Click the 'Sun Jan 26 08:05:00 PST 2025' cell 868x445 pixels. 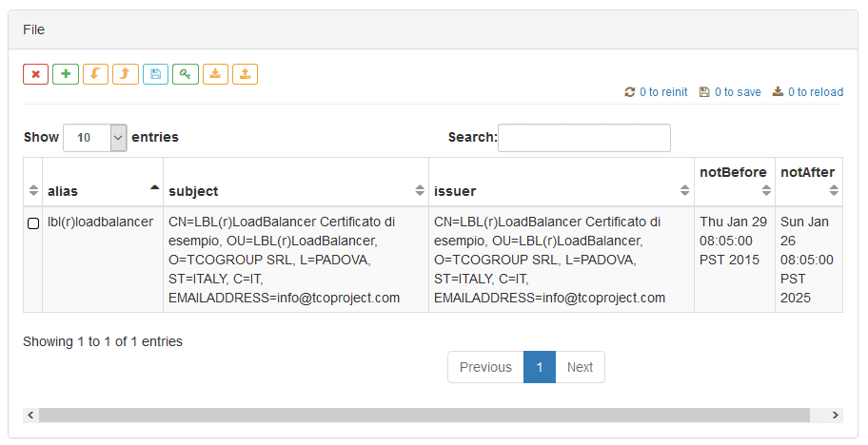[x=809, y=260]
